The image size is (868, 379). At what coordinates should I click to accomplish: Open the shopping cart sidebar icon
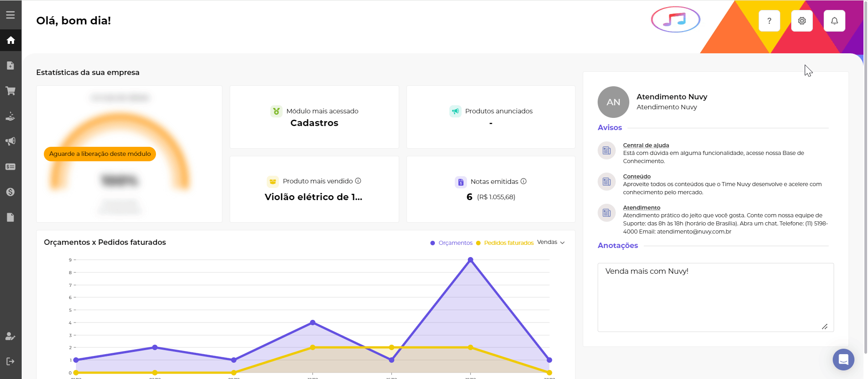[x=10, y=91]
